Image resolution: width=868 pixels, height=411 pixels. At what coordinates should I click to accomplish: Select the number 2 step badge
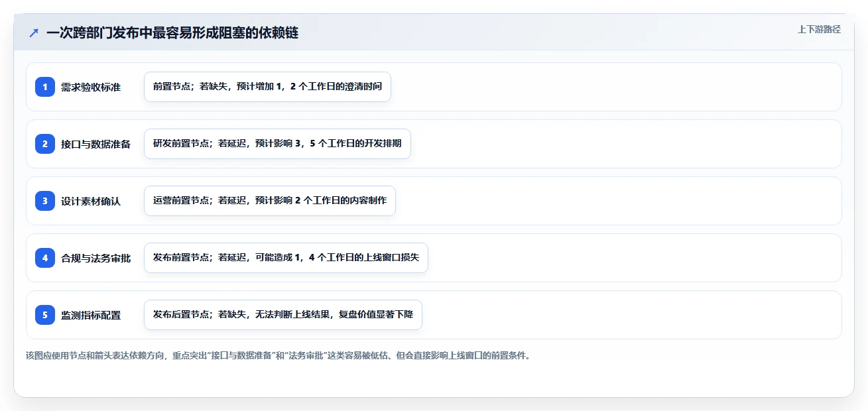point(45,144)
